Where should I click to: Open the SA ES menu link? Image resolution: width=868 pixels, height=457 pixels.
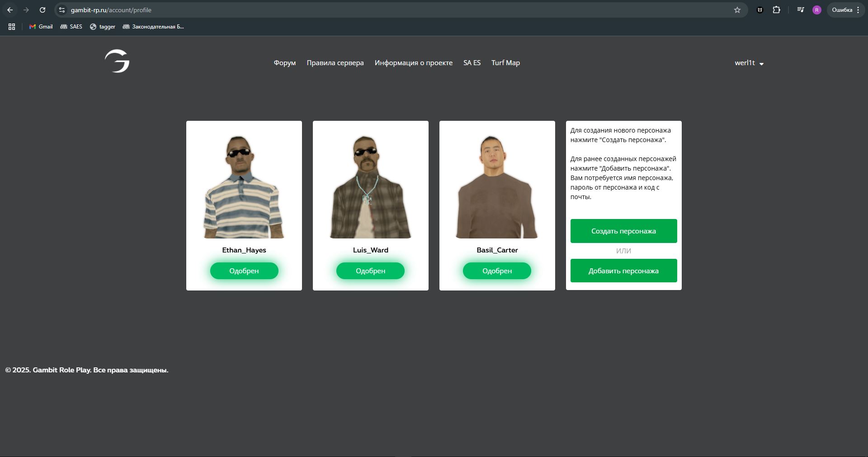coord(472,63)
